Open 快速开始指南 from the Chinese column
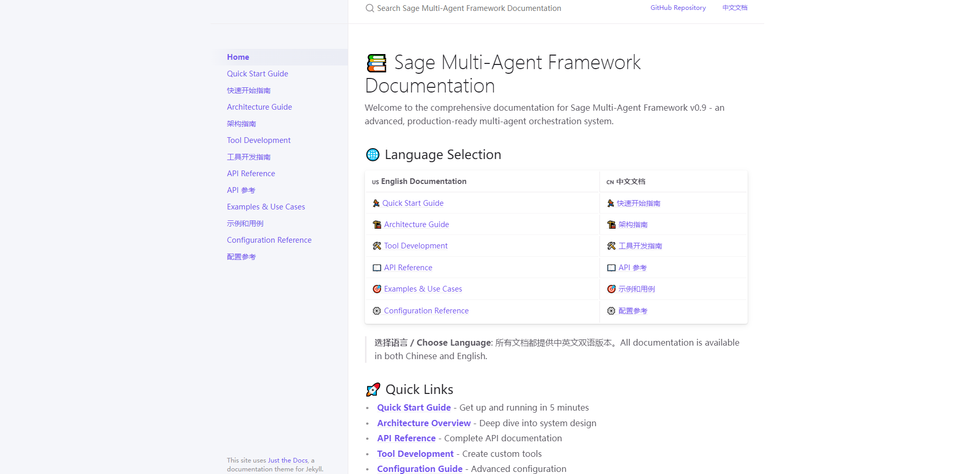Screen dimensions: 980x474 639,203
